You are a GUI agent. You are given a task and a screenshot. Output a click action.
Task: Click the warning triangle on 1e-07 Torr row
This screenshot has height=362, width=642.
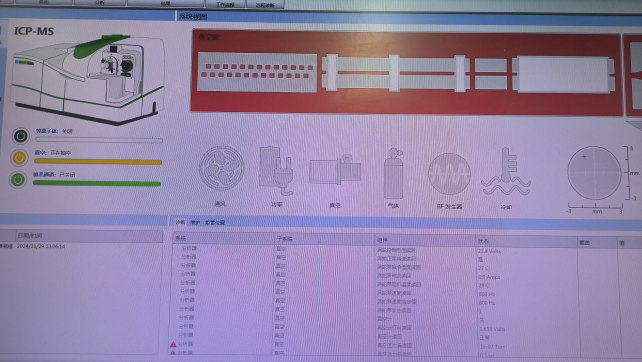(x=173, y=345)
